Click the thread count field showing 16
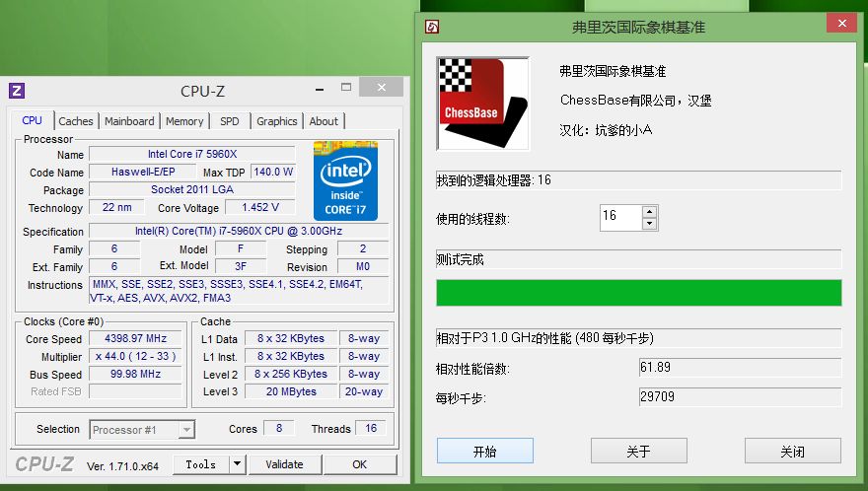The height and width of the screenshot is (491, 868). coord(621,218)
